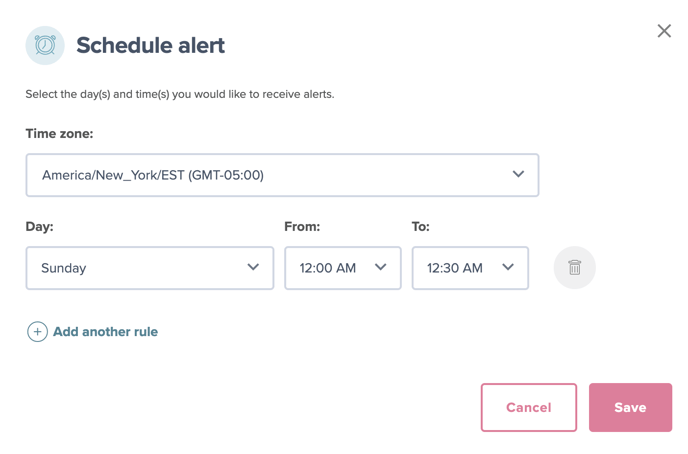Click the Schedule alert heading
This screenshot has height=454, width=688.
pyautogui.click(x=150, y=45)
